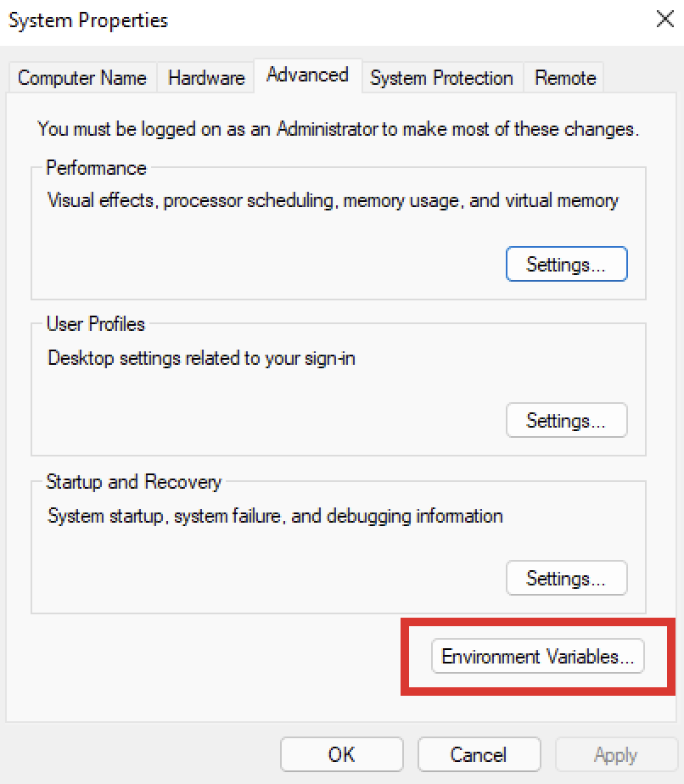Image resolution: width=684 pixels, height=784 pixels.
Task: Open Performance Settings
Action: (x=566, y=263)
